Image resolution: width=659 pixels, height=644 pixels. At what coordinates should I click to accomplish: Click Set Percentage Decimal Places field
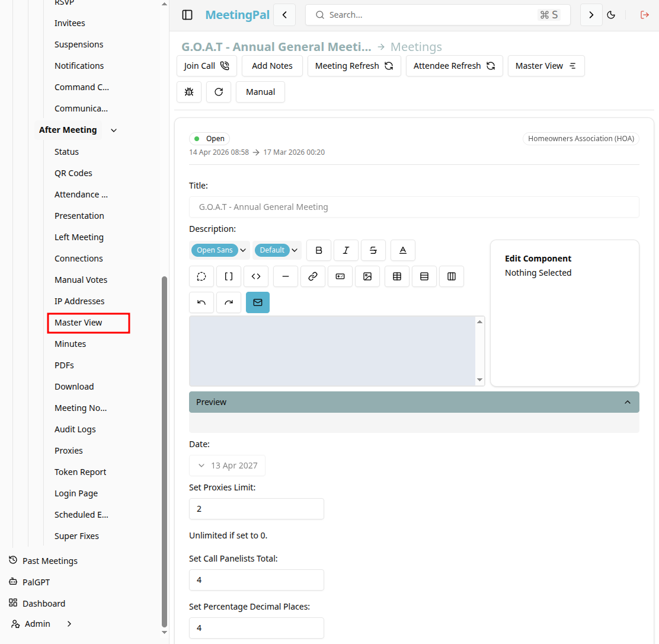click(257, 628)
